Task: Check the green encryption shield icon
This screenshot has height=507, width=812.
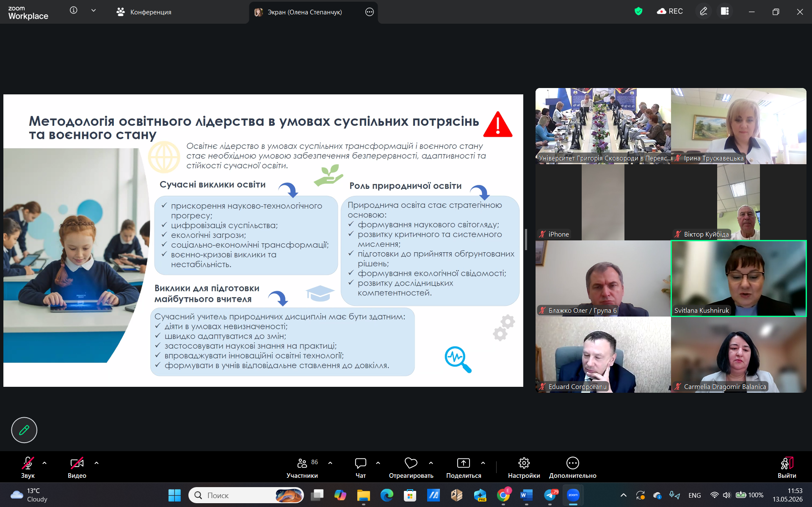Action: click(638, 11)
